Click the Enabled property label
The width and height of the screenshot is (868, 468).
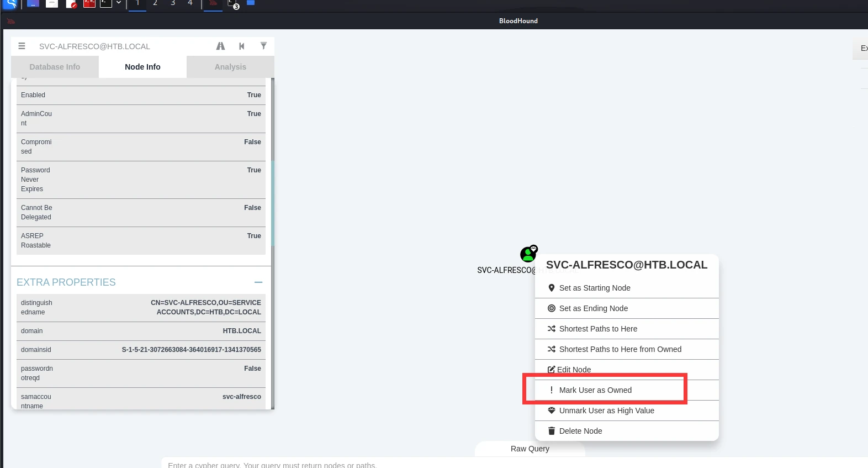(33, 95)
